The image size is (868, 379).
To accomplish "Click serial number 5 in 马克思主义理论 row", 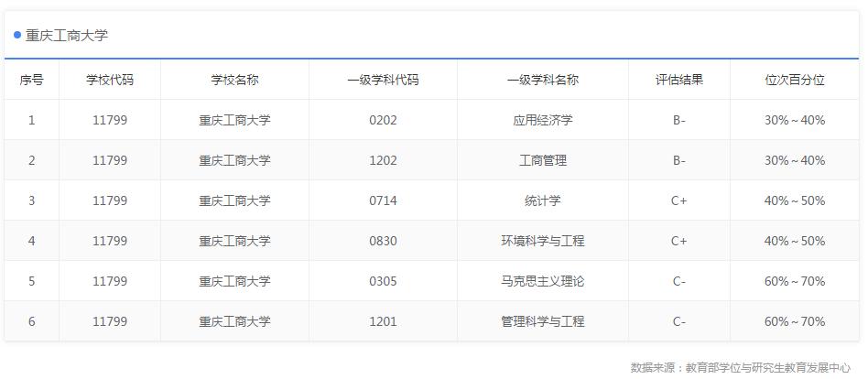I will 31,281.
